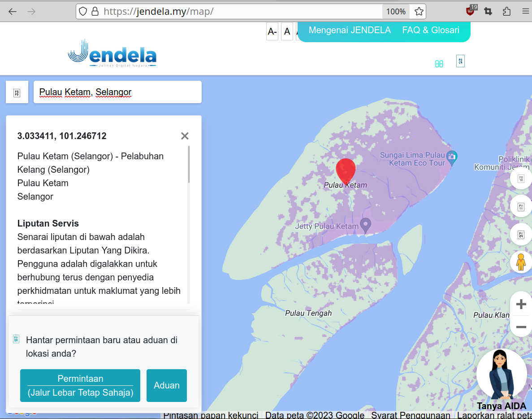Click Permintaan (Jalur Lebar Tetap Sahaja) button
This screenshot has height=419, width=532.
[x=80, y=385]
